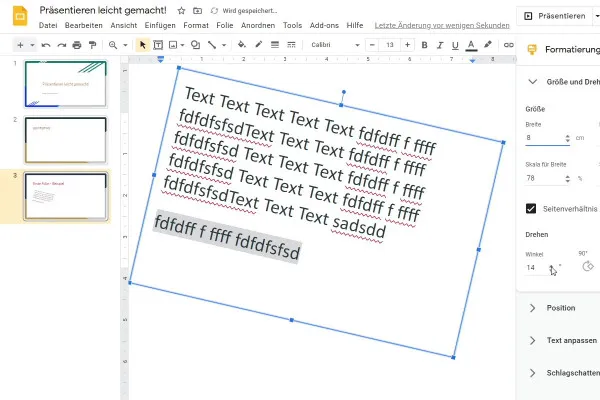The height and width of the screenshot is (400, 600).
Task: Open the Tools menu
Action: pyautogui.click(x=292, y=25)
